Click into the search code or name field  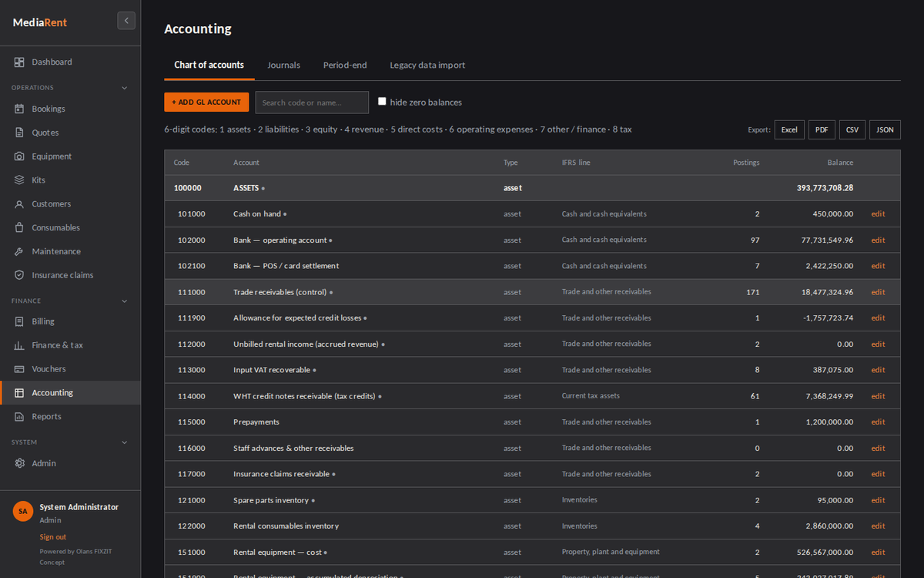click(x=312, y=102)
